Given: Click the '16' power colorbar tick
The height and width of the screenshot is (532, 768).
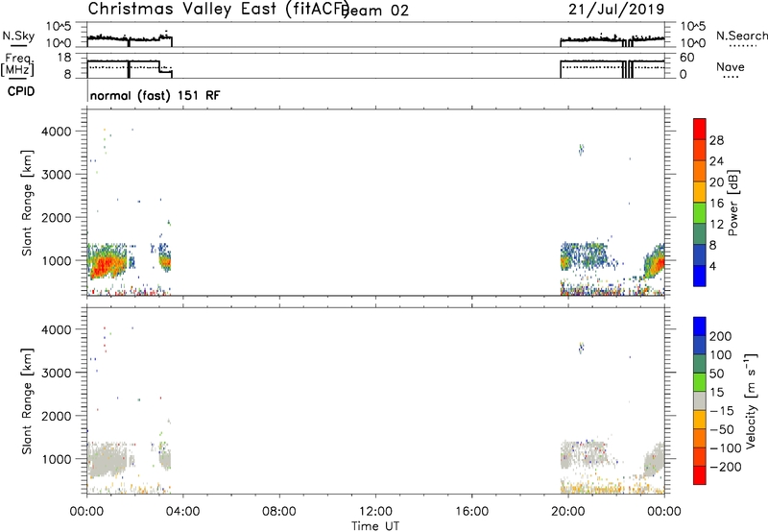Looking at the screenshot, I should pos(716,204).
